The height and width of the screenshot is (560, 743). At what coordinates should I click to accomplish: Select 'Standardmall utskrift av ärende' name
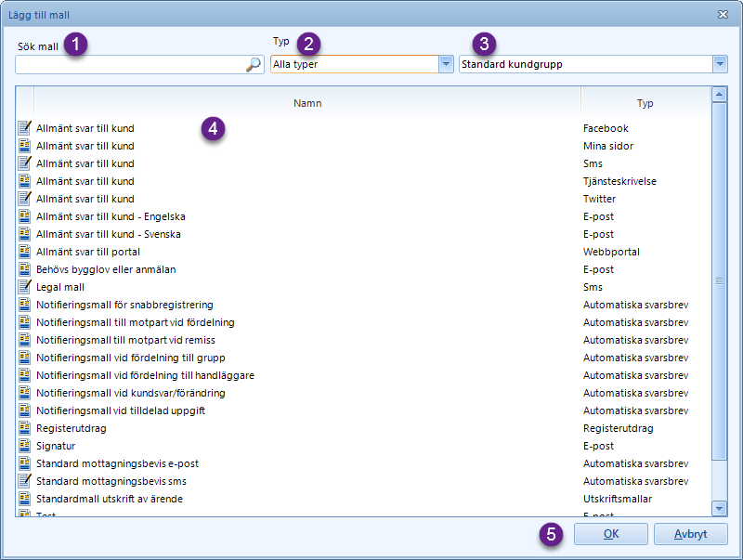pos(110,499)
